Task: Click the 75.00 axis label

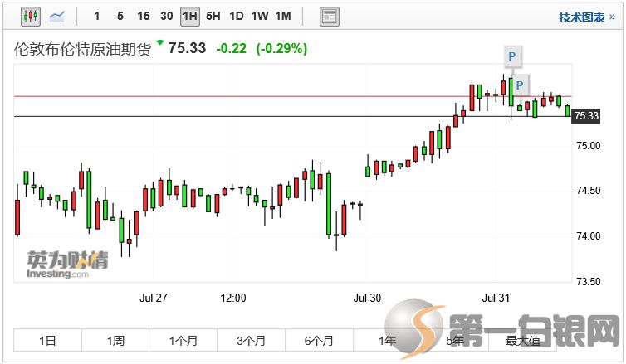Action: (x=588, y=146)
